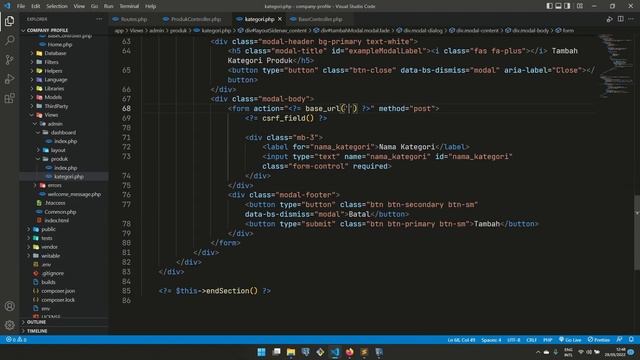
Task: Click the Explorer more actions ellipsis
Action: 99,19
